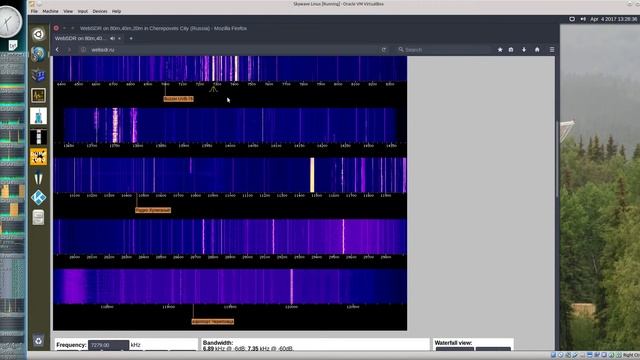The height and width of the screenshot is (360, 640).
Task: Open file drawer dock icon
Action: [38, 218]
